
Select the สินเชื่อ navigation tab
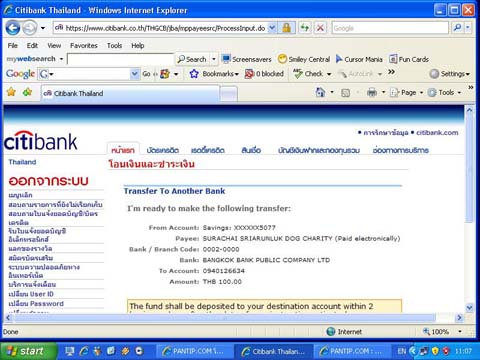point(251,150)
